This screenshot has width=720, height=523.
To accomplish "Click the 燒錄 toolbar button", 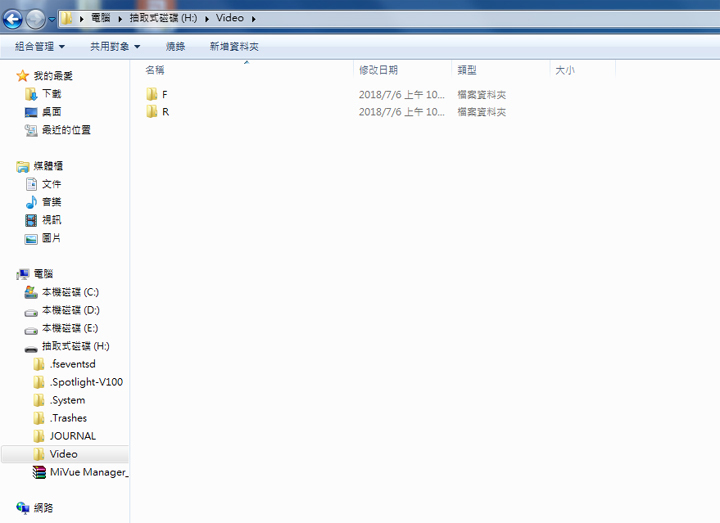I will 175,46.
